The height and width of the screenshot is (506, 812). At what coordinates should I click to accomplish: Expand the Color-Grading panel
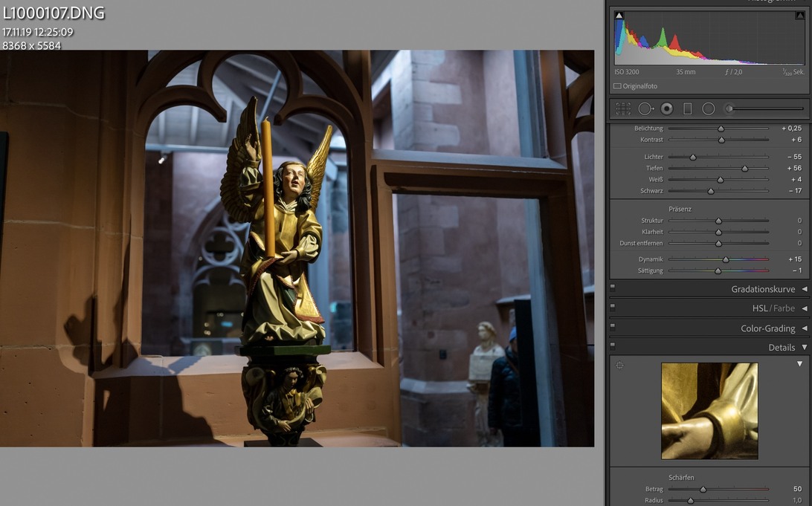coord(804,328)
